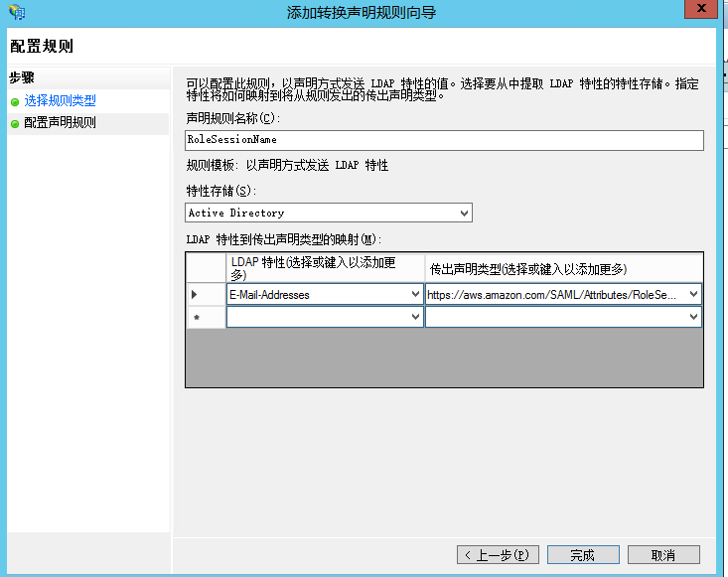The width and height of the screenshot is (728, 577).
Task: Click the green bullet beside 配置声明规则
Action: [15, 123]
